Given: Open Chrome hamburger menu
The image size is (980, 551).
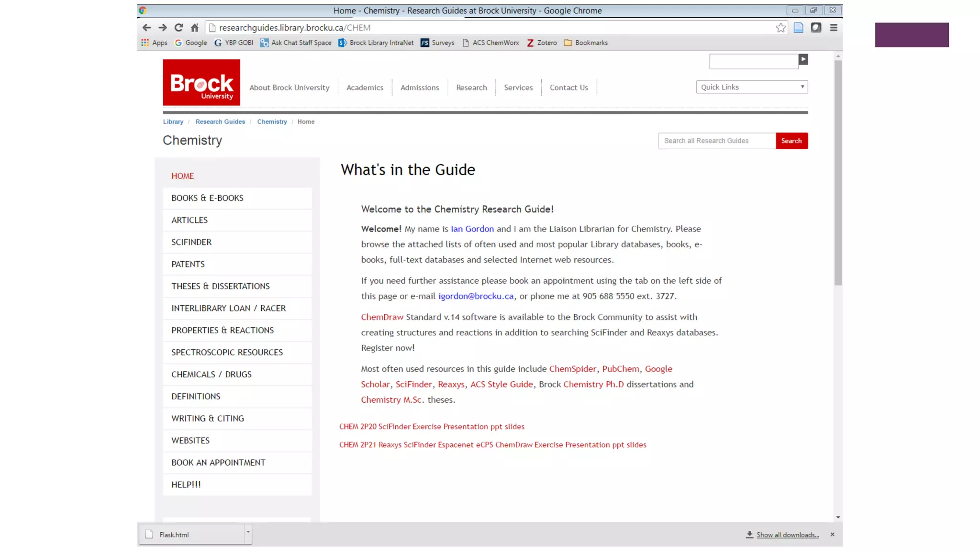Looking at the screenshot, I should tap(834, 28).
